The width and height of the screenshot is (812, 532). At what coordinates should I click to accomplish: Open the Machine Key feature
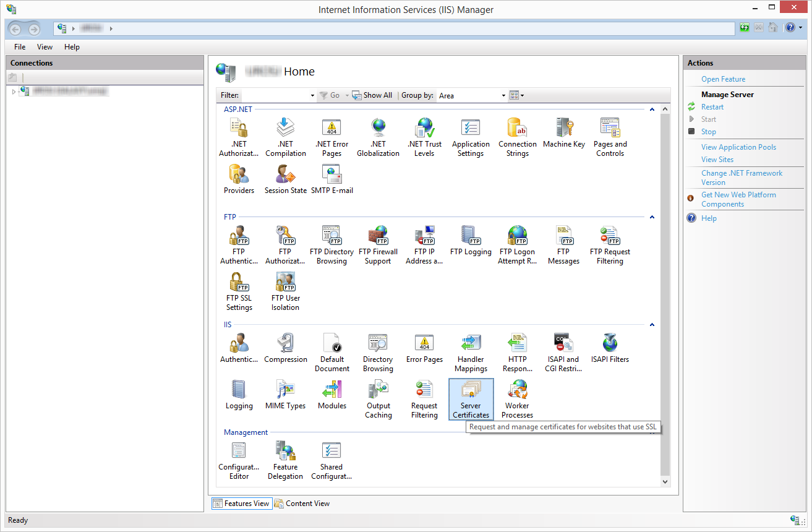tap(563, 133)
